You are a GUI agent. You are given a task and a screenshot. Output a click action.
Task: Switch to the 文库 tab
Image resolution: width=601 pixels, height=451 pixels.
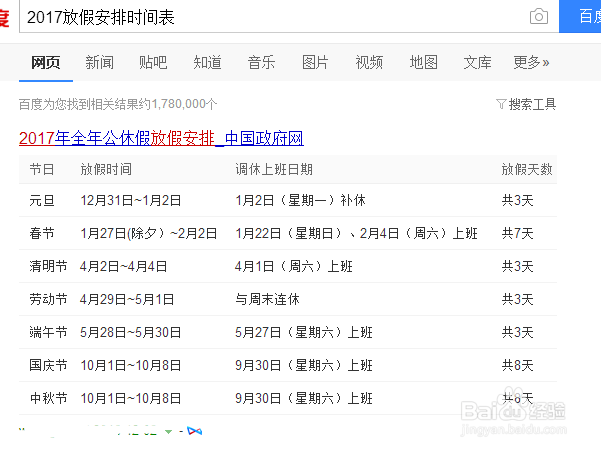[478, 62]
